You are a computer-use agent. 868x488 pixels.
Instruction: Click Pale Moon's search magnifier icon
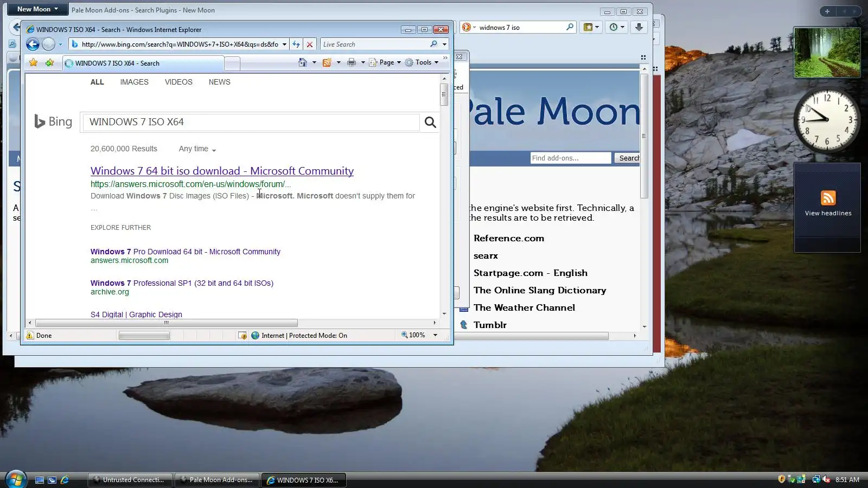click(570, 27)
